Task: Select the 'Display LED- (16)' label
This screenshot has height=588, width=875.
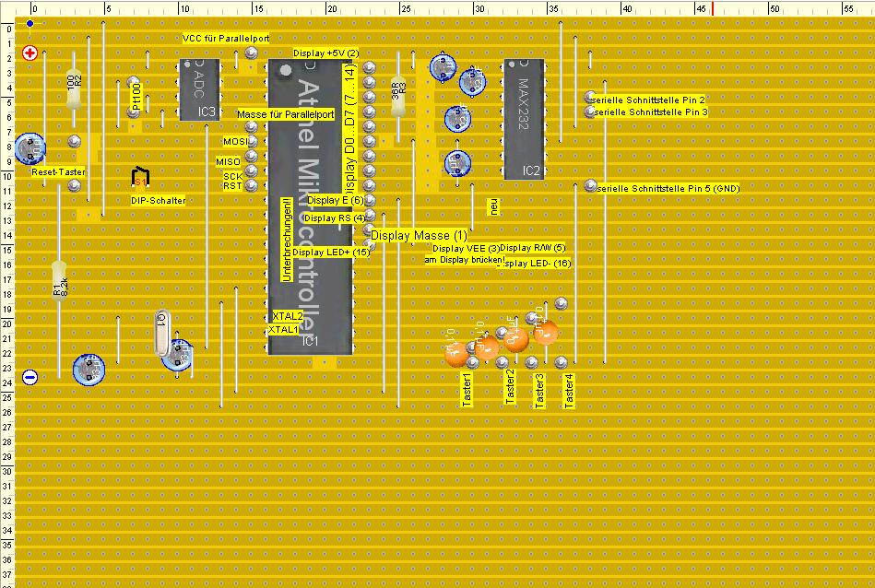Action: [534, 264]
